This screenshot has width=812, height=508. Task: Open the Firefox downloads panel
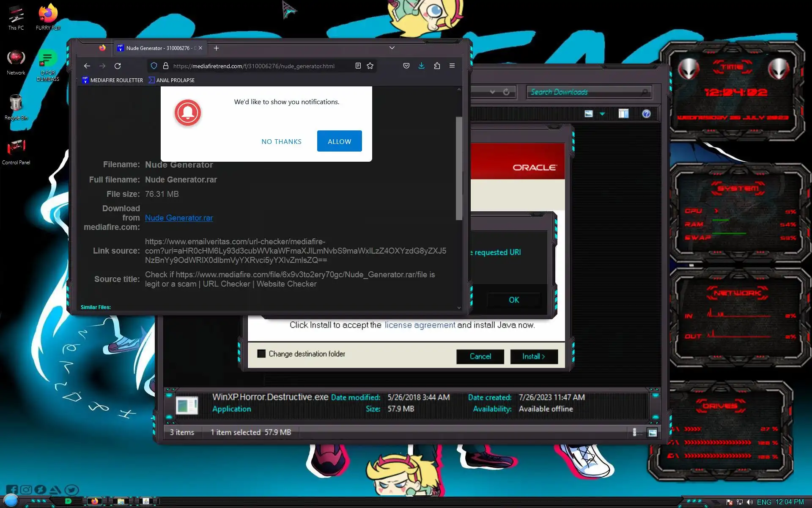421,66
